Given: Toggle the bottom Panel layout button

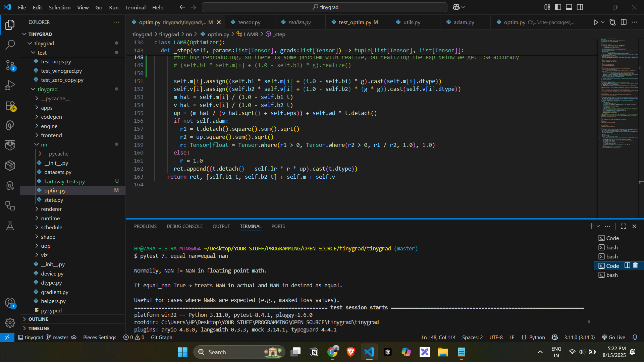Looking at the screenshot, I should click(569, 7).
